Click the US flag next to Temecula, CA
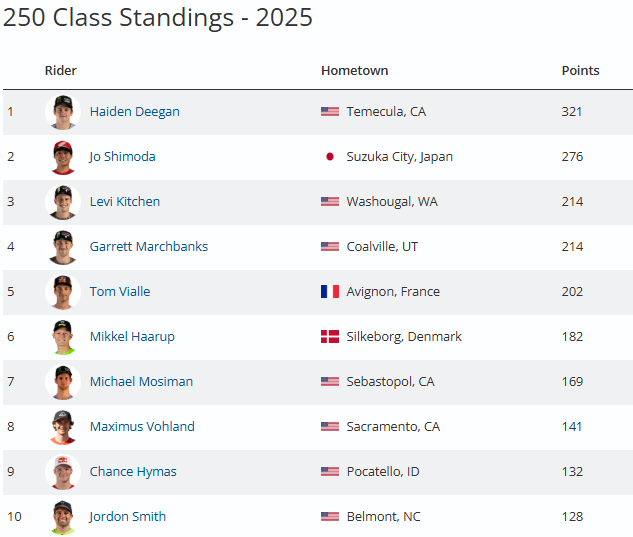 click(x=330, y=112)
